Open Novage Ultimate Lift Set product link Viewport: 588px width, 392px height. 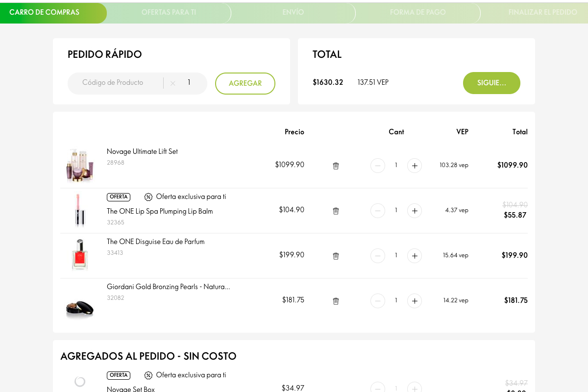(142, 152)
